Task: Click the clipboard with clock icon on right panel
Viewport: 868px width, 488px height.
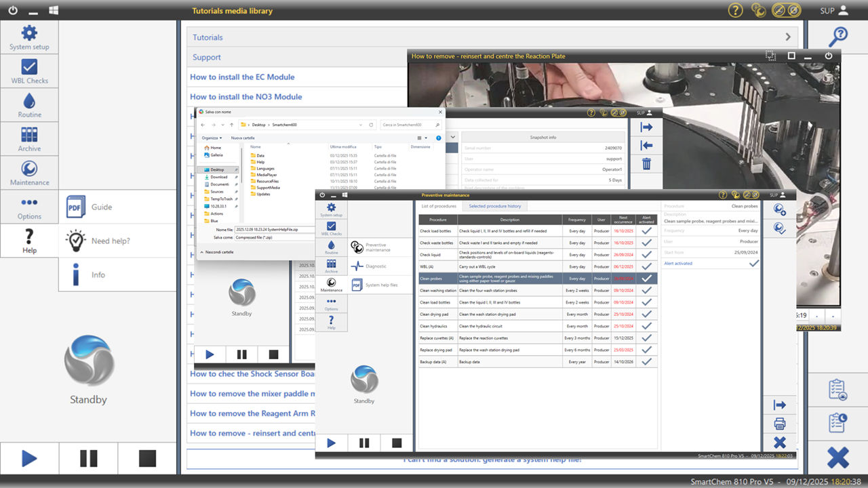Action: (837, 422)
